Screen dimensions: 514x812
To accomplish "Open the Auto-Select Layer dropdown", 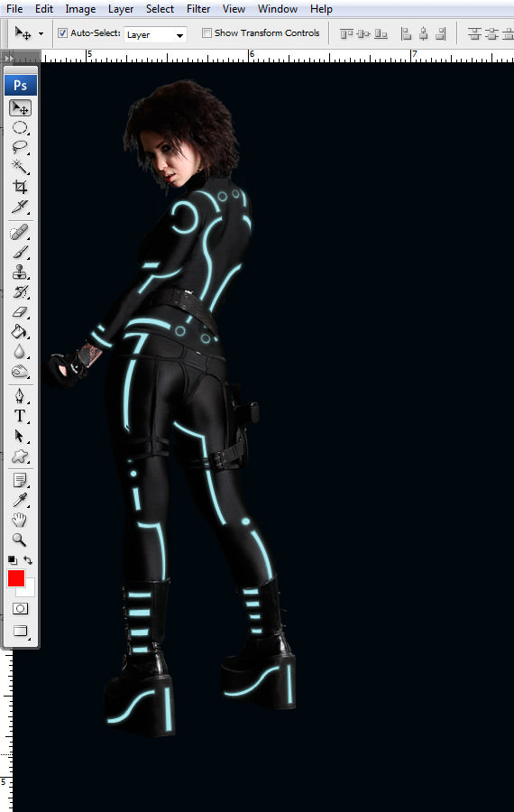I will 155,34.
